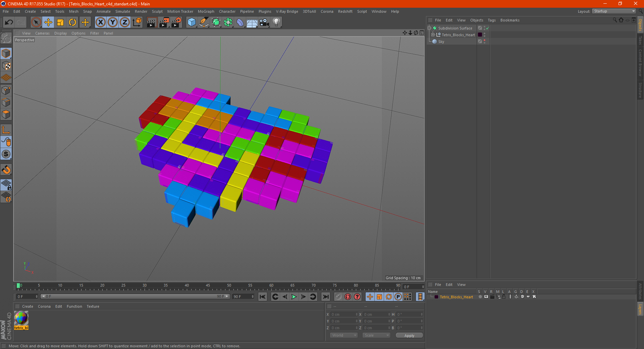Viewport: 644px width, 349px height.
Task: Toggle coordinate system icon
Action: [x=137, y=22]
